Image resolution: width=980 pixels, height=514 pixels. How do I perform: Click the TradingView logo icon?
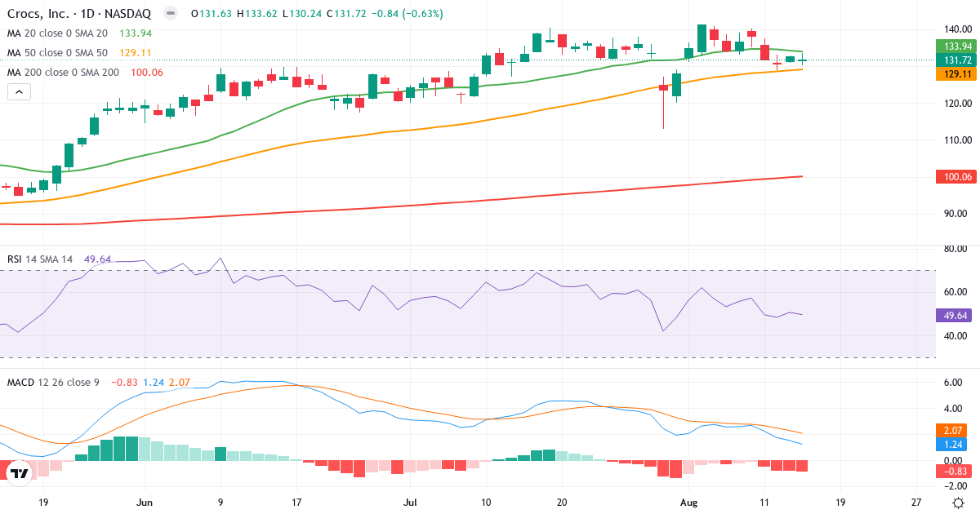[20, 472]
